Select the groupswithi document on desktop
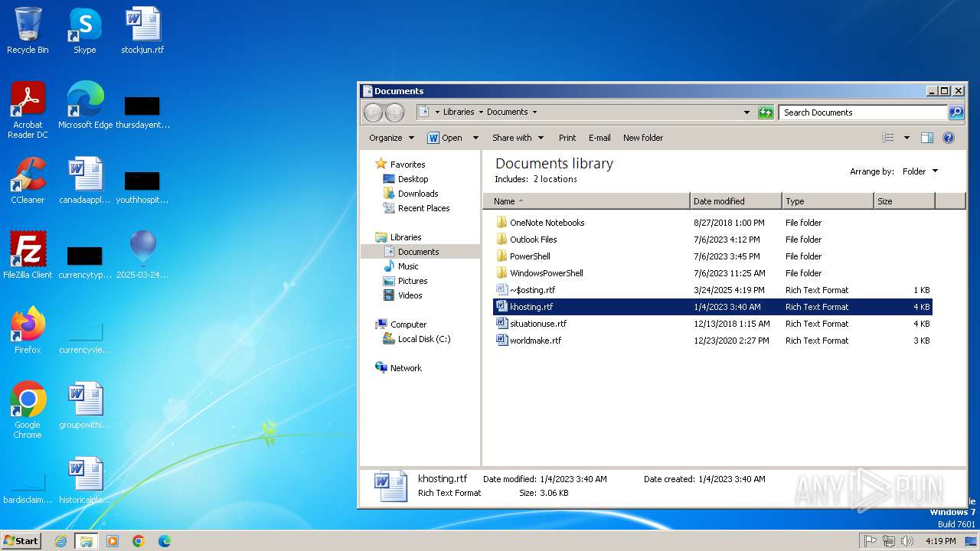This screenshot has width=980, height=551. click(85, 405)
